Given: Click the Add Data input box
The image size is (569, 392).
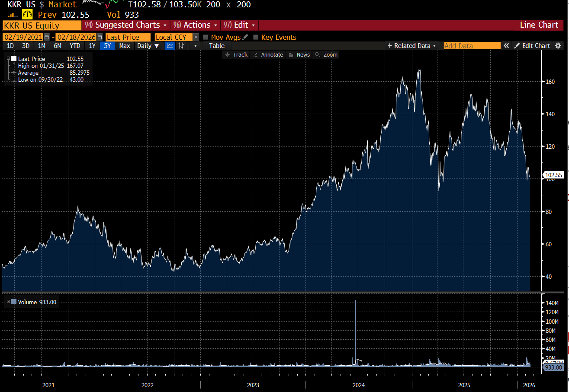Looking at the screenshot, I should (x=472, y=46).
